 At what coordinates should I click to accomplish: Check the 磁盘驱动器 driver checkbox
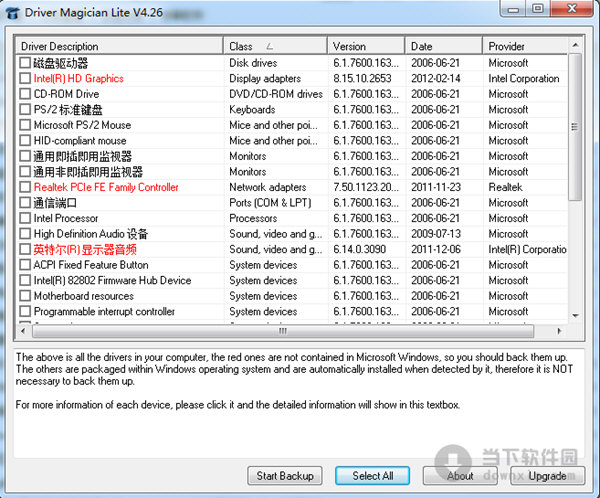point(25,63)
